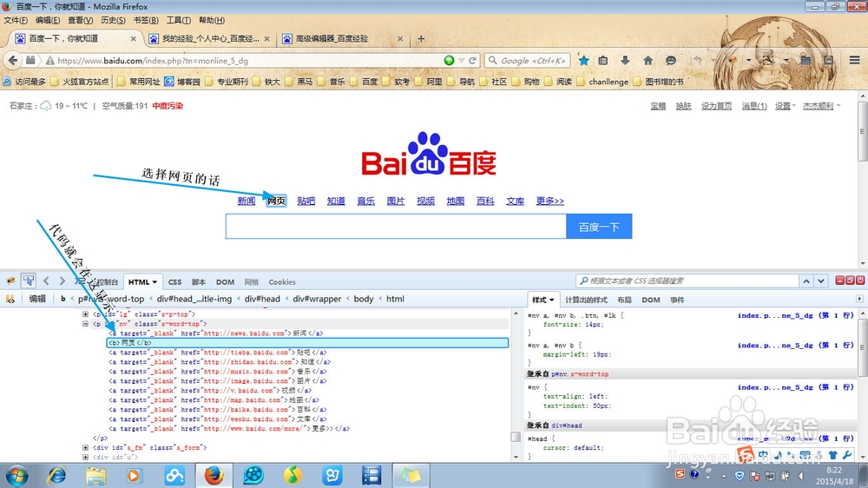Click the Firefox back button

click(x=13, y=61)
